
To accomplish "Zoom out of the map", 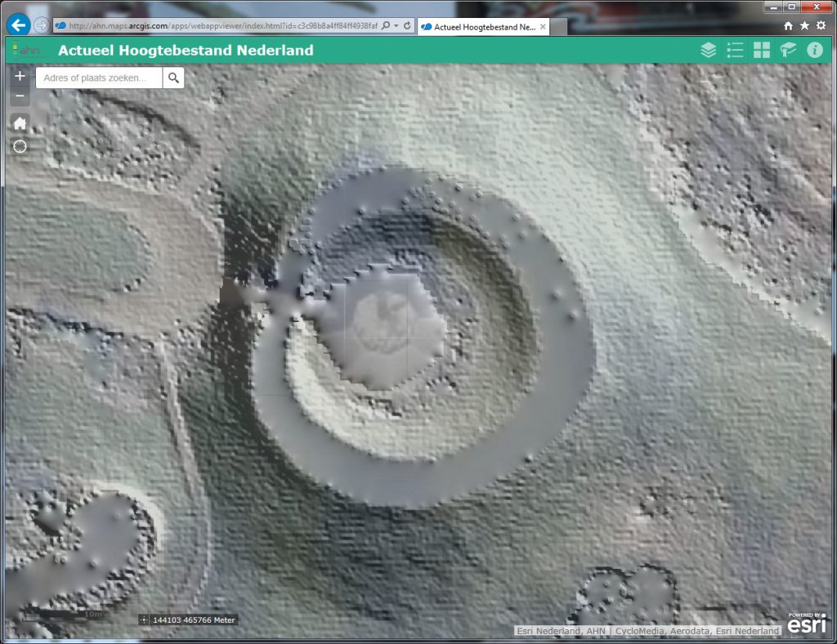I will pos(20,96).
